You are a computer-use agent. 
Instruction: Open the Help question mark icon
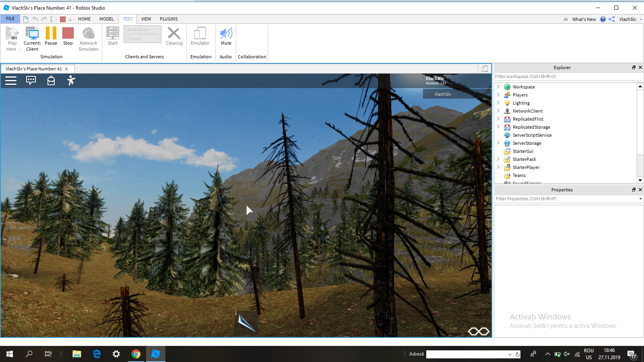click(x=603, y=19)
